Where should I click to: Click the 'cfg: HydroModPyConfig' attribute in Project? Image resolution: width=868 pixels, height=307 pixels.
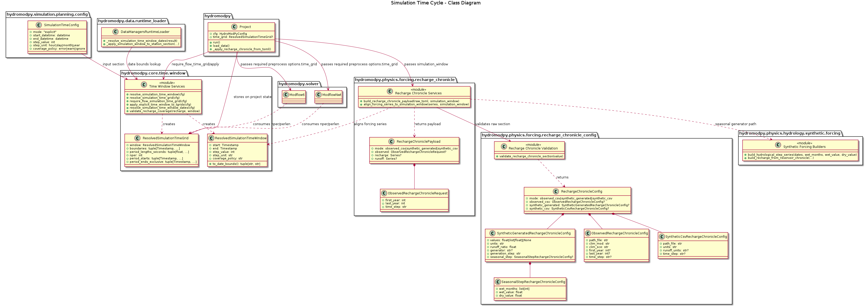coord(230,34)
